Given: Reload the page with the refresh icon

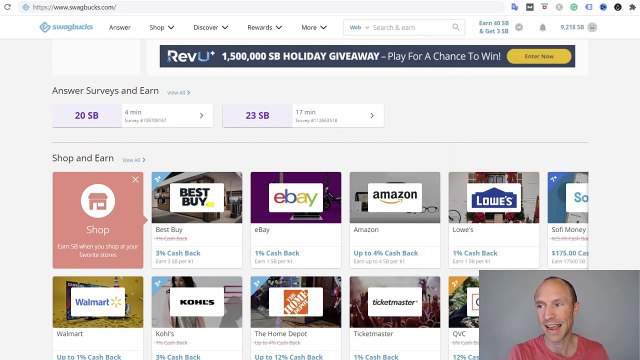Looking at the screenshot, I should 7,7.
